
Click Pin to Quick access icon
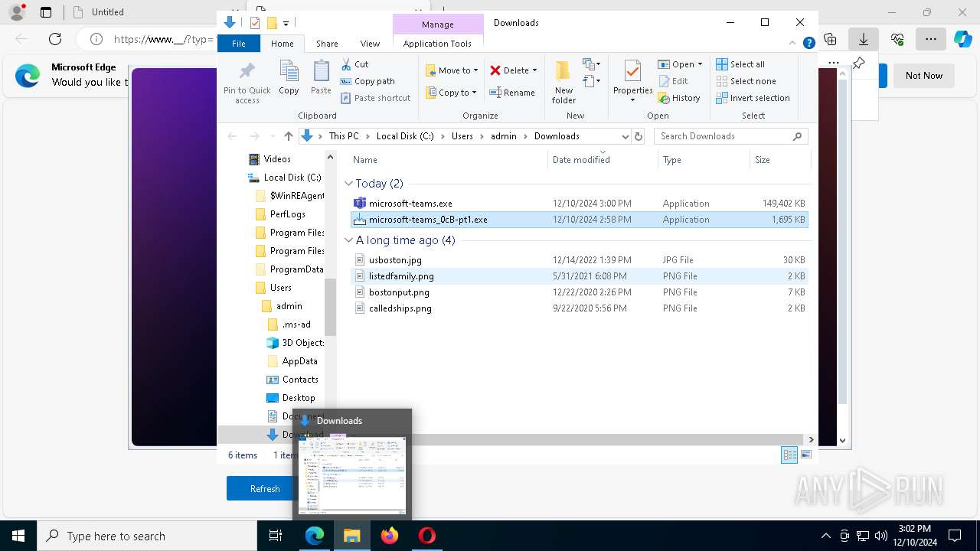click(x=247, y=73)
